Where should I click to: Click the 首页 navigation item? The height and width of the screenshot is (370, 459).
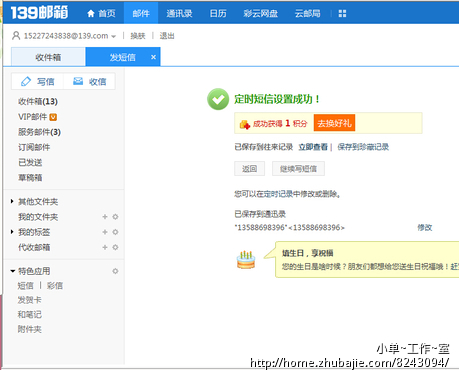[x=107, y=13]
